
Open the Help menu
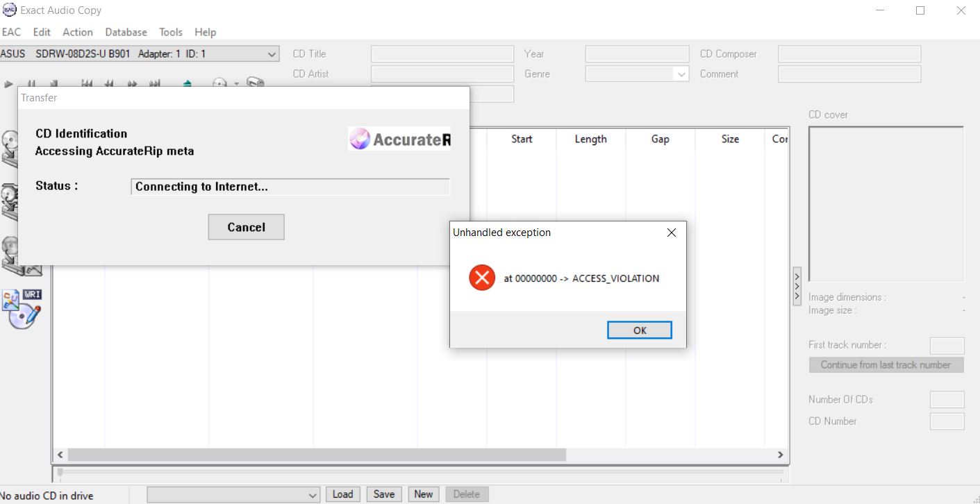coord(206,32)
